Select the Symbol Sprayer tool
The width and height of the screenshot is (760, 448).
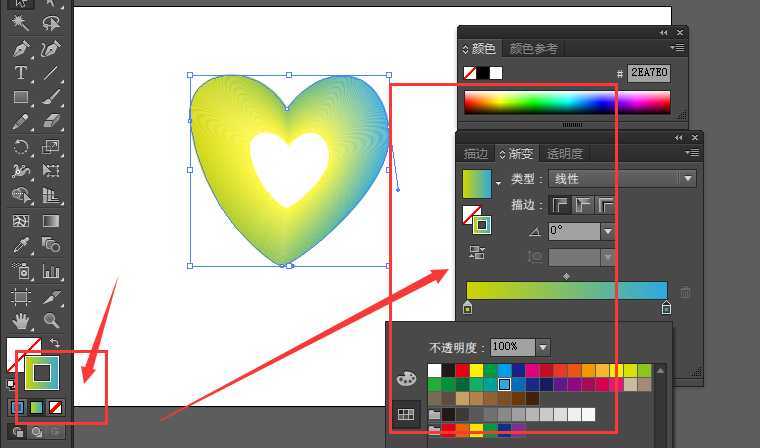pos(20,271)
